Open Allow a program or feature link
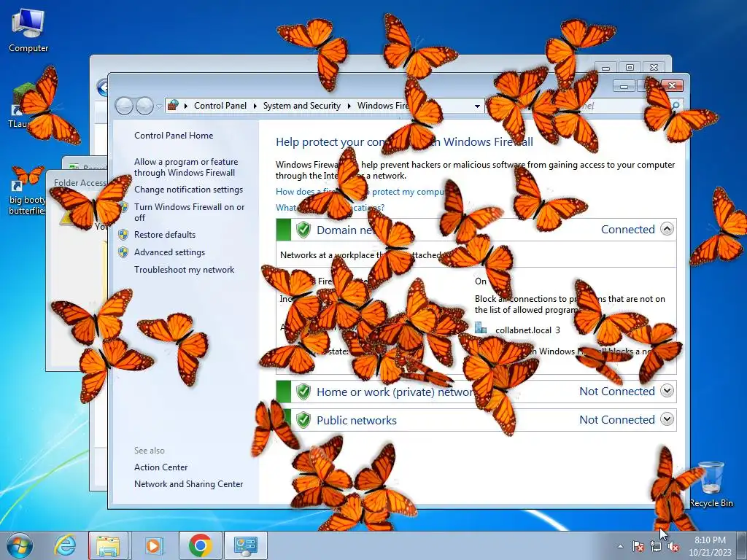This screenshot has height=560, width=747. coord(186,167)
